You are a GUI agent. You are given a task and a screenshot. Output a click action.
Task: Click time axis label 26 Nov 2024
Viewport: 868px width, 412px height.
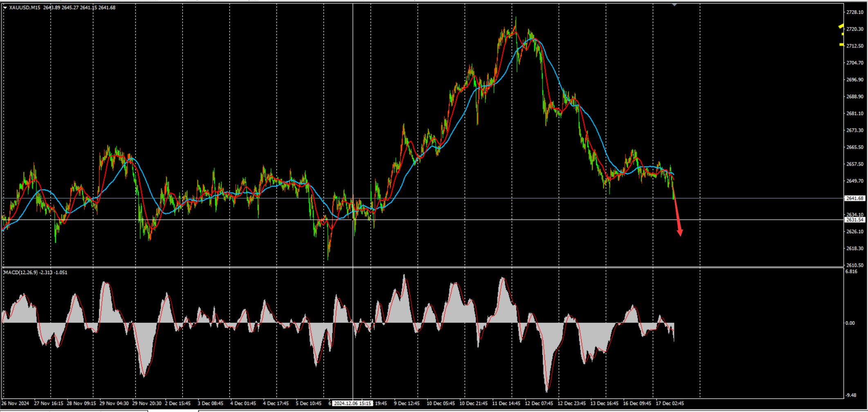tap(16, 403)
